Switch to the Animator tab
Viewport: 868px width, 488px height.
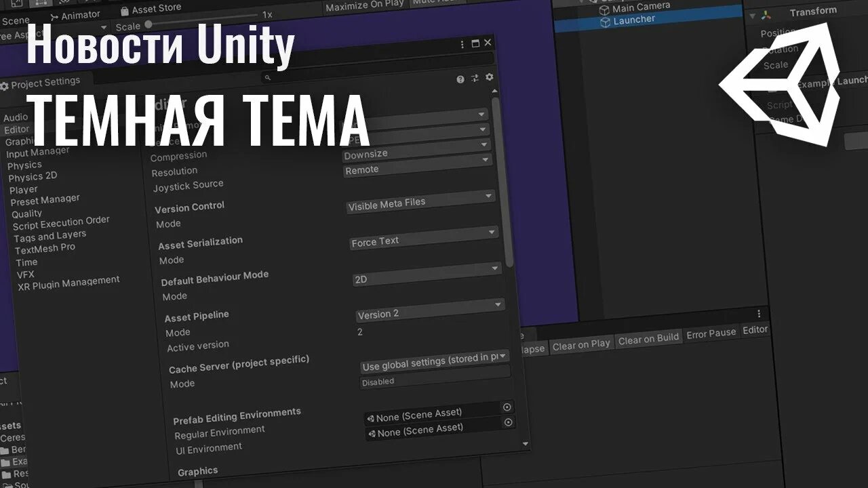pos(75,16)
